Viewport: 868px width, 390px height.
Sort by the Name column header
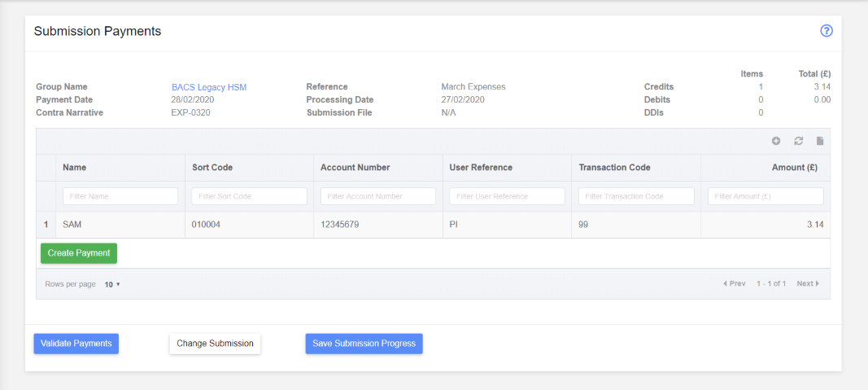click(74, 167)
